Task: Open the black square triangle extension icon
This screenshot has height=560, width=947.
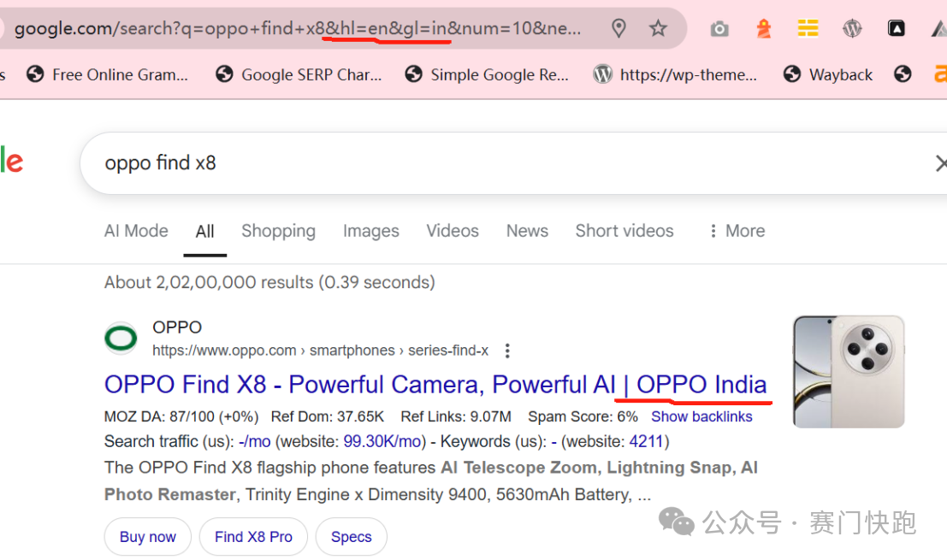Action: click(x=897, y=27)
